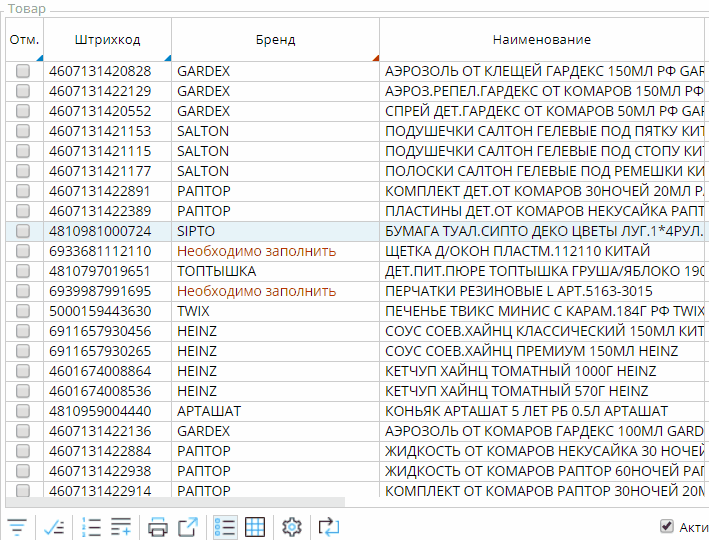Viewport: 709px width, 540px height.
Task: Click the export arrow-out-of-box icon
Action: [188, 527]
